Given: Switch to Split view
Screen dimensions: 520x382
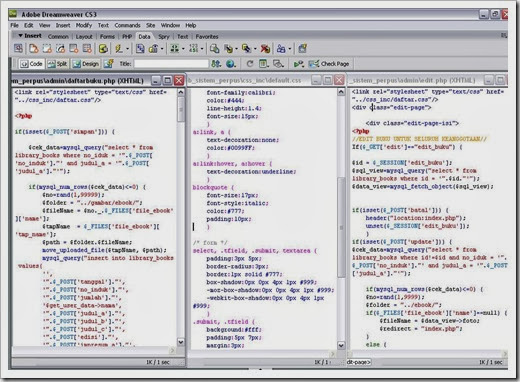Looking at the screenshot, I should pyautogui.click(x=58, y=64).
